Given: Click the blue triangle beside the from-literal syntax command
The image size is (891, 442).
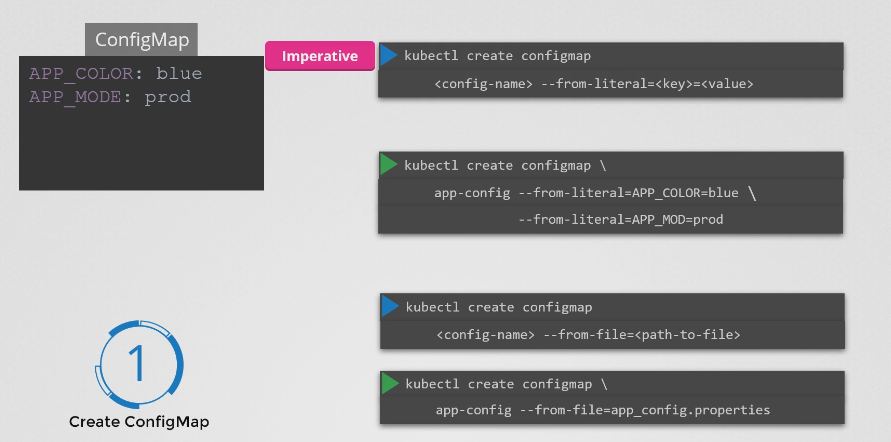Looking at the screenshot, I should 388,56.
